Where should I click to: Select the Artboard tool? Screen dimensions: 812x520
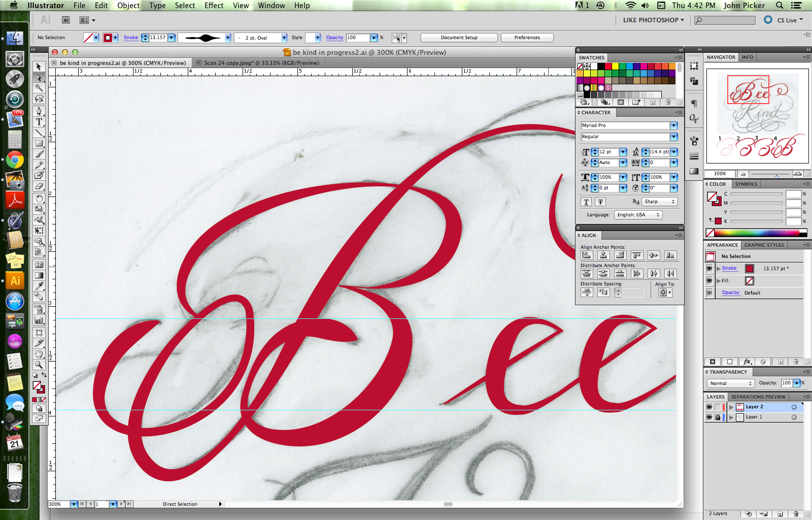[x=39, y=333]
